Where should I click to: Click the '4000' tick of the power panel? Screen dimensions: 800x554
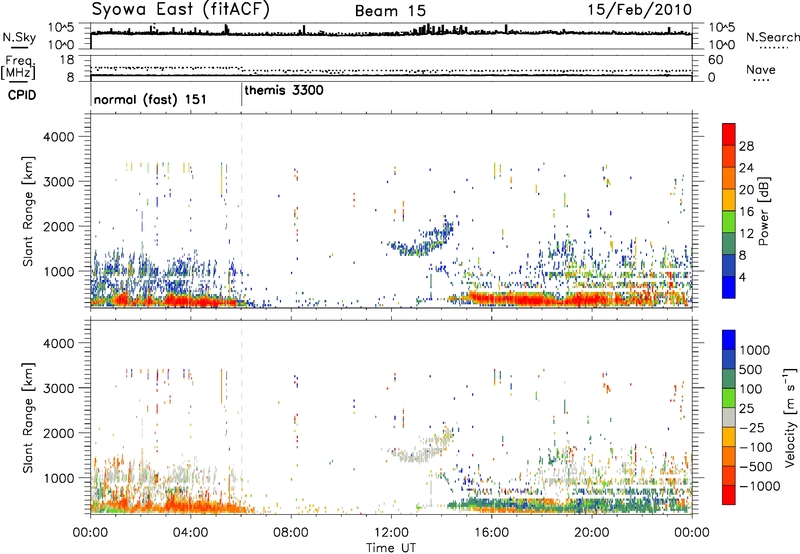pyautogui.click(x=58, y=137)
